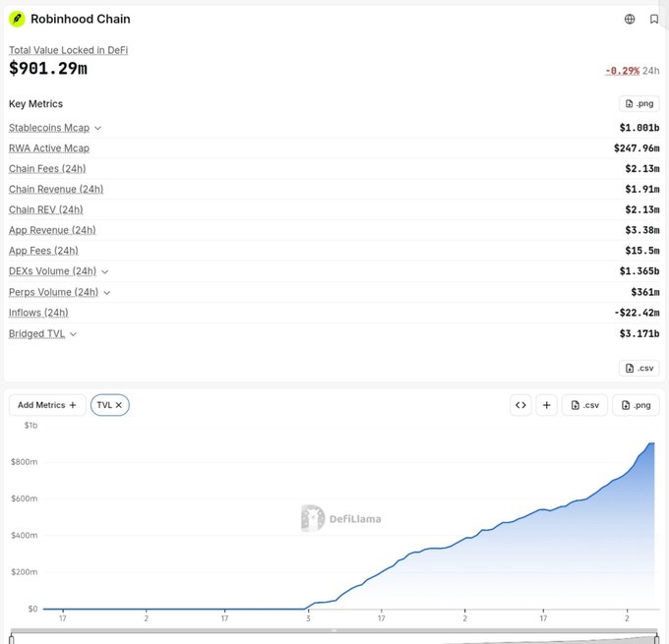This screenshot has width=669, height=644.
Task: Click the $15.5m app fees value
Action: click(642, 251)
